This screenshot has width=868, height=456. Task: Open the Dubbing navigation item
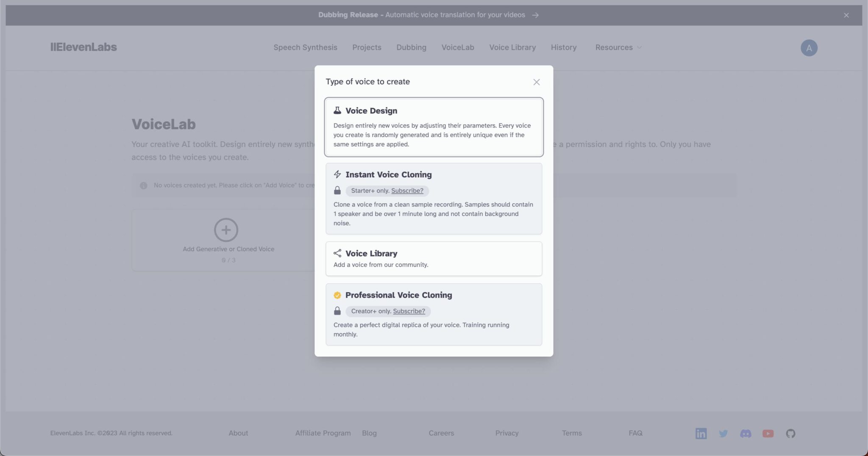(x=411, y=47)
